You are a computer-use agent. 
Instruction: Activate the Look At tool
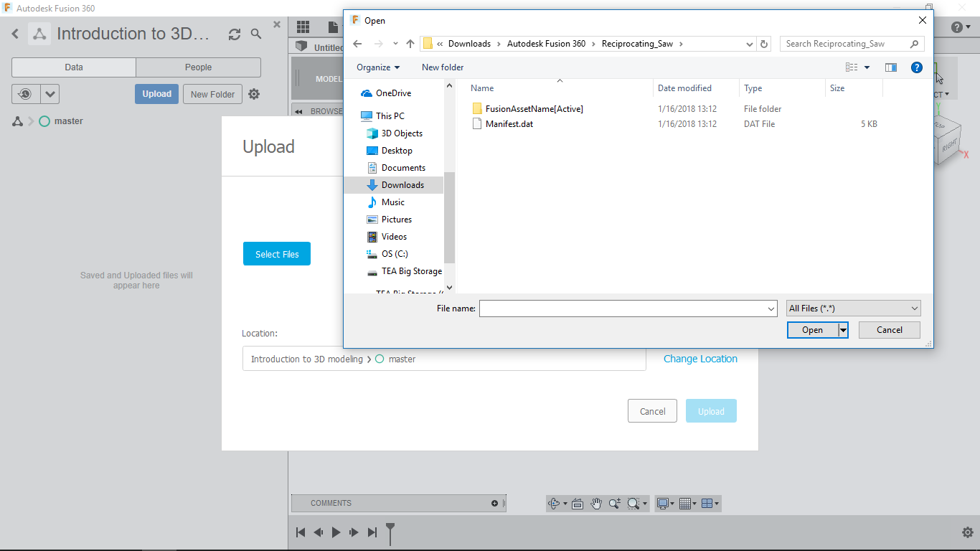click(x=578, y=504)
